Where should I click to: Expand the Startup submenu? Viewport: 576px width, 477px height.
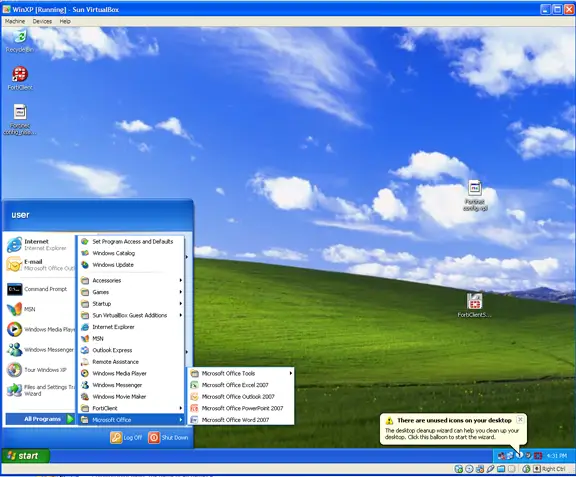point(132,304)
